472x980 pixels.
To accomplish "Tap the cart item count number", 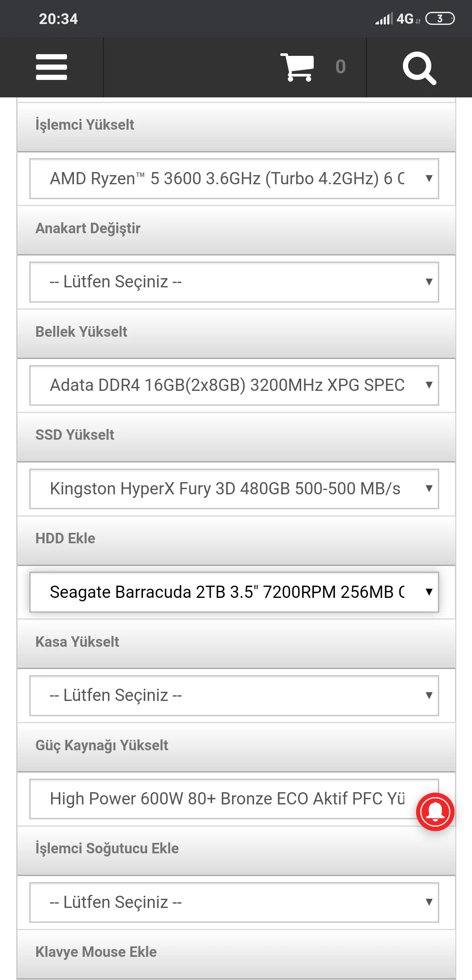I will click(340, 67).
